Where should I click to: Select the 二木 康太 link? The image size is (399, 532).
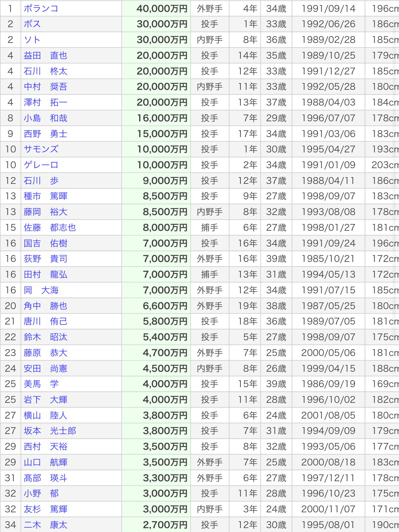pos(45,525)
